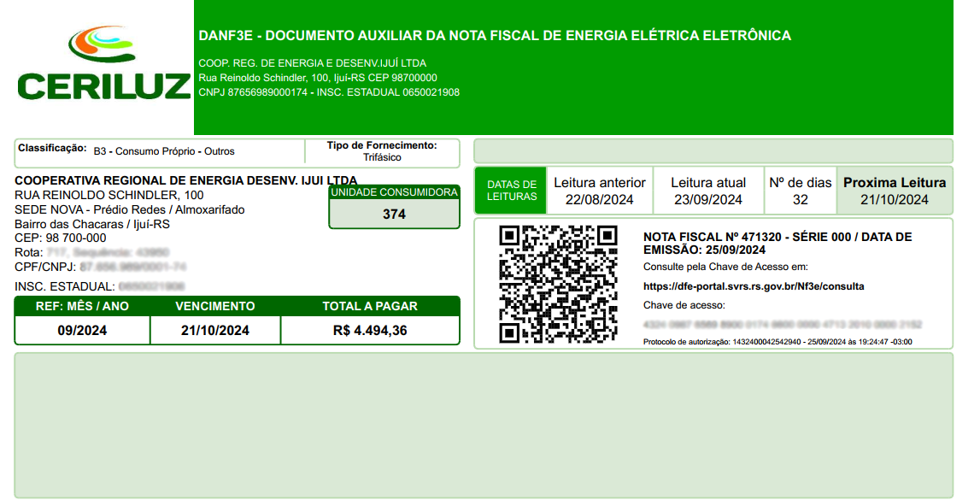
Task: Select the 'COOP. REG. DE ENERGIA E DESENV.IJUÍ LTDA' line
Action: click(x=313, y=63)
